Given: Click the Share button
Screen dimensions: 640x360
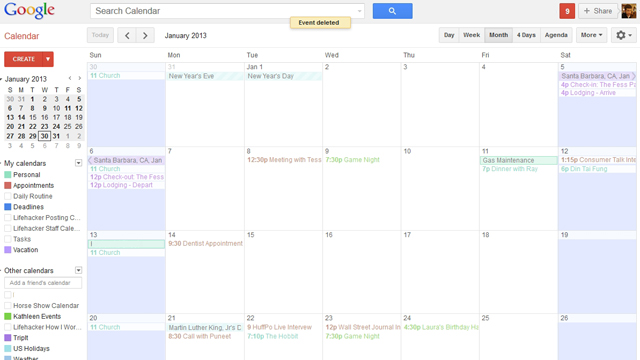Looking at the screenshot, I should point(598,11).
